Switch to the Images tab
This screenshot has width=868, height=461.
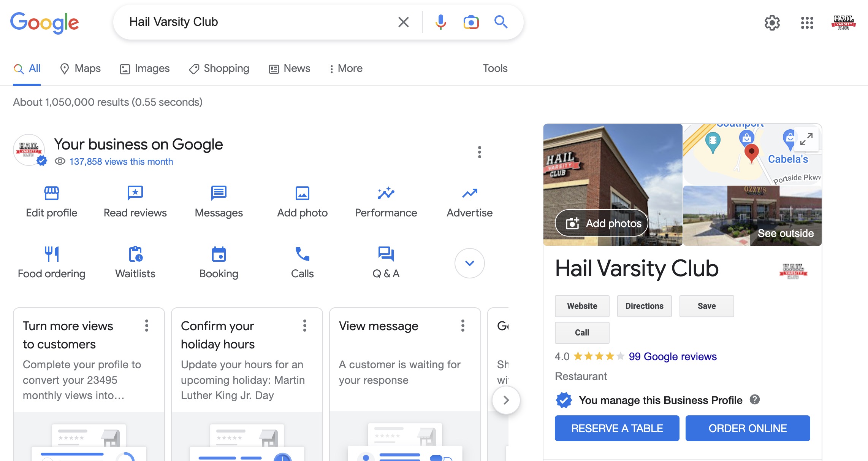145,68
